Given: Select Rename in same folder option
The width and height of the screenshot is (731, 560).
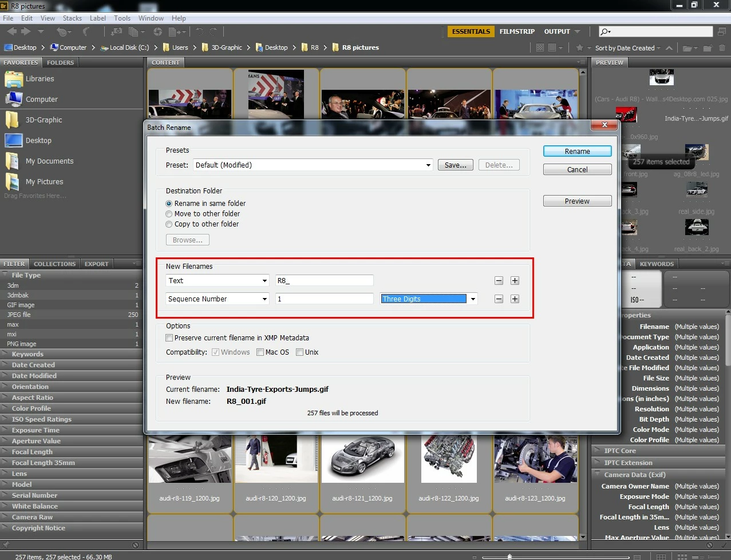Looking at the screenshot, I should pos(169,204).
